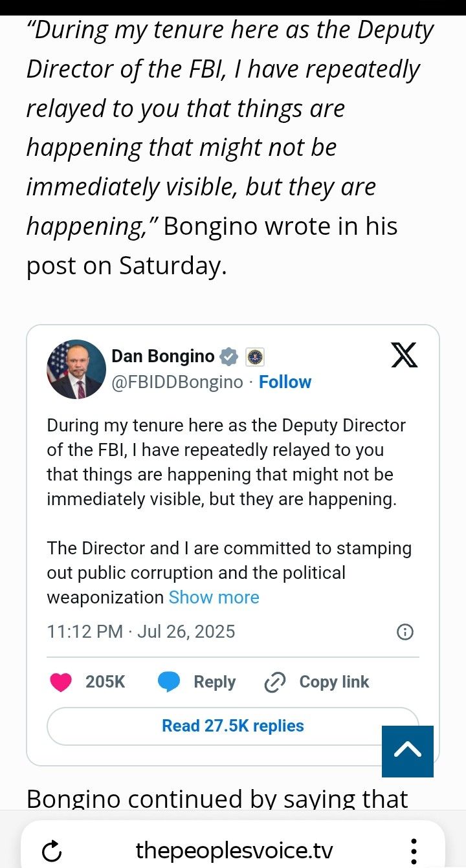Click the X logo on the embedded post
This screenshot has height=868, width=466.
[405, 355]
